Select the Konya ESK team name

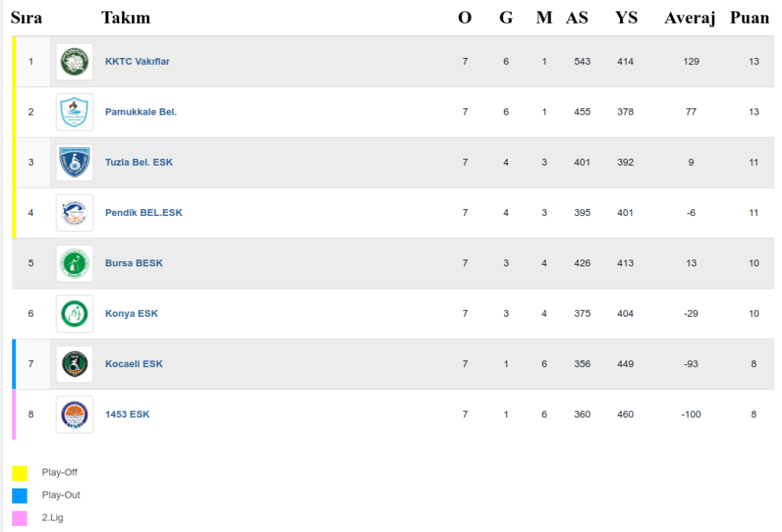(131, 314)
